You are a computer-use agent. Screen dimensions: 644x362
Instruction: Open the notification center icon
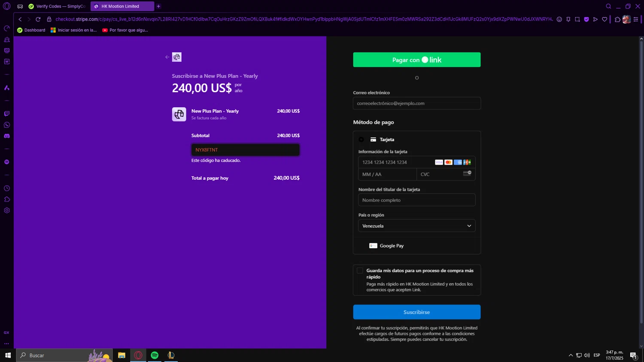pyautogui.click(x=633, y=355)
